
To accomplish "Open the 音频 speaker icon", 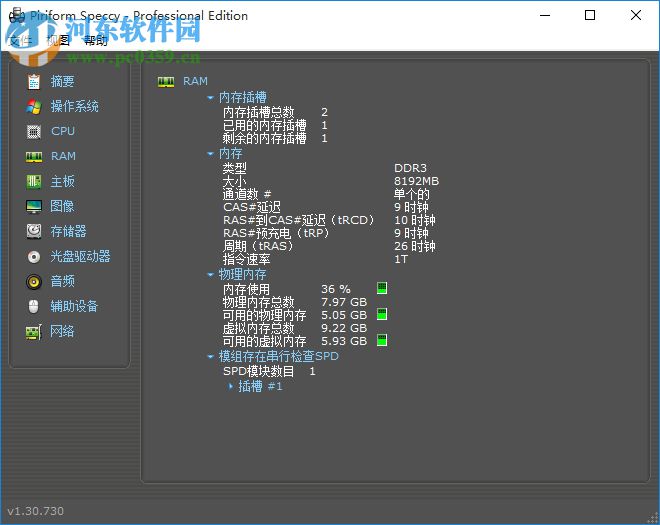I will click(x=34, y=282).
